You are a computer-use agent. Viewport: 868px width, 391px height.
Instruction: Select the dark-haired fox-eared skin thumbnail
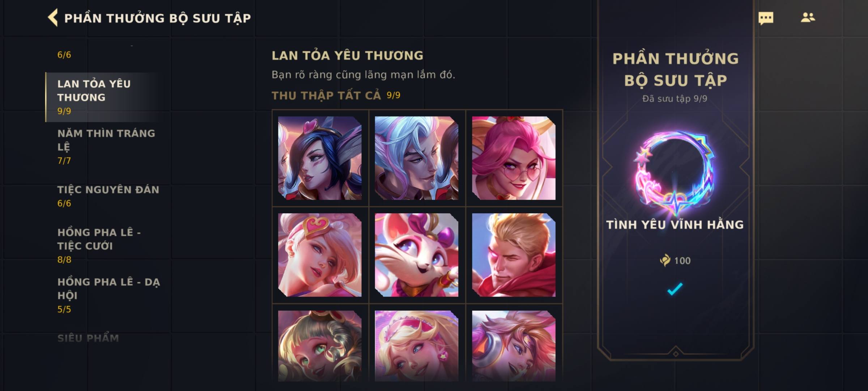[320, 158]
